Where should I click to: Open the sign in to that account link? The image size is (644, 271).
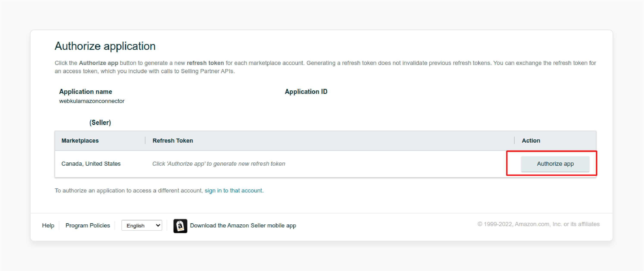coord(233,191)
